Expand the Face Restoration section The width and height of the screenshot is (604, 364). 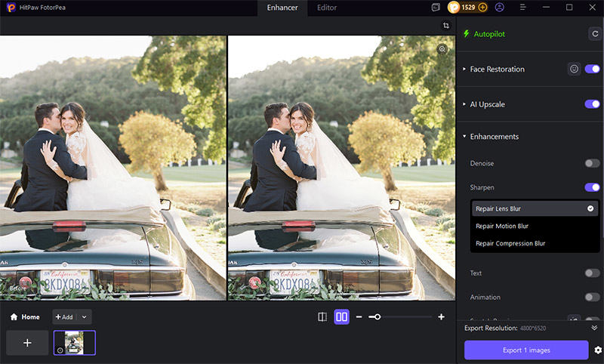(x=464, y=69)
